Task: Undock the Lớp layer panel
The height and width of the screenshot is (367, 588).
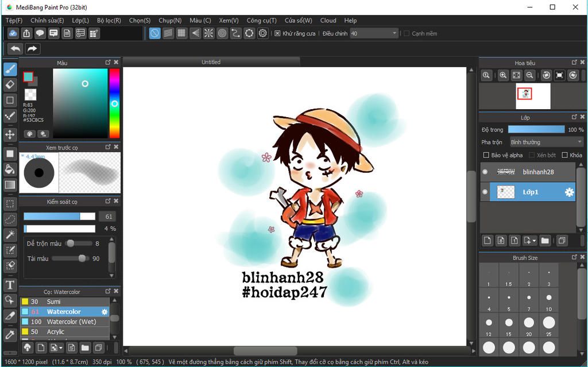Action: [574, 117]
